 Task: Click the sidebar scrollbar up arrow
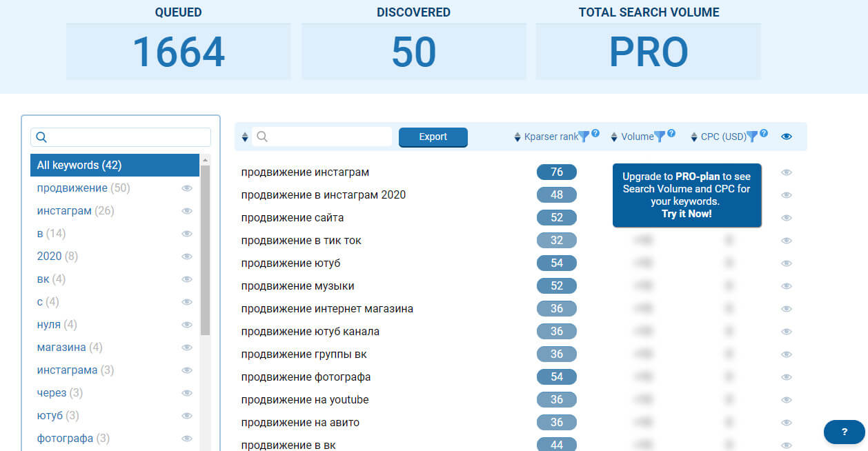point(205,159)
